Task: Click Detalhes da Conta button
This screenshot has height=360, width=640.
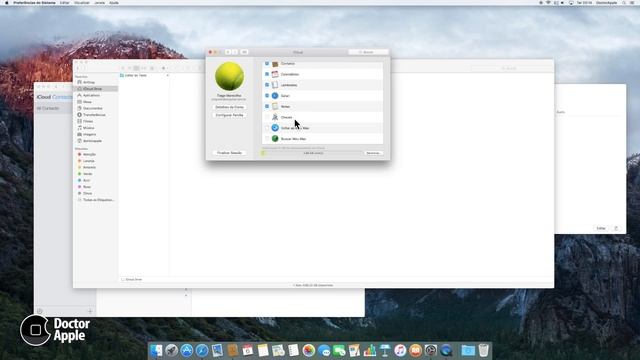Action: tap(229, 107)
